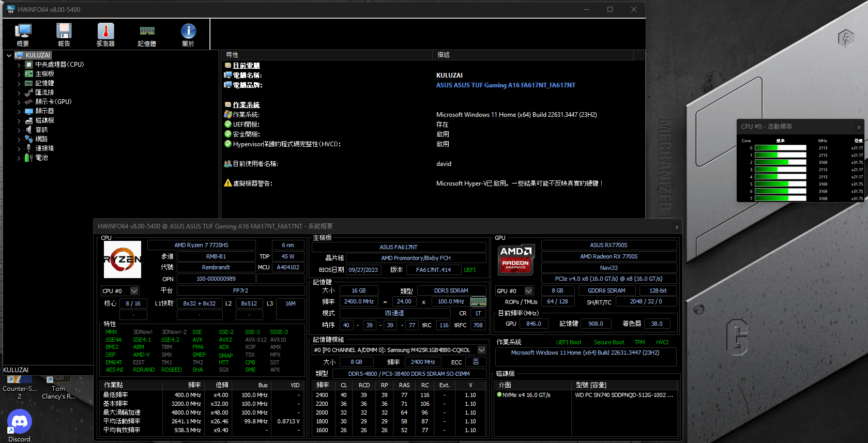Screen dimensions: 868x443
Task: Click the KULUZAI status bar text
Action: tap(16, 370)
